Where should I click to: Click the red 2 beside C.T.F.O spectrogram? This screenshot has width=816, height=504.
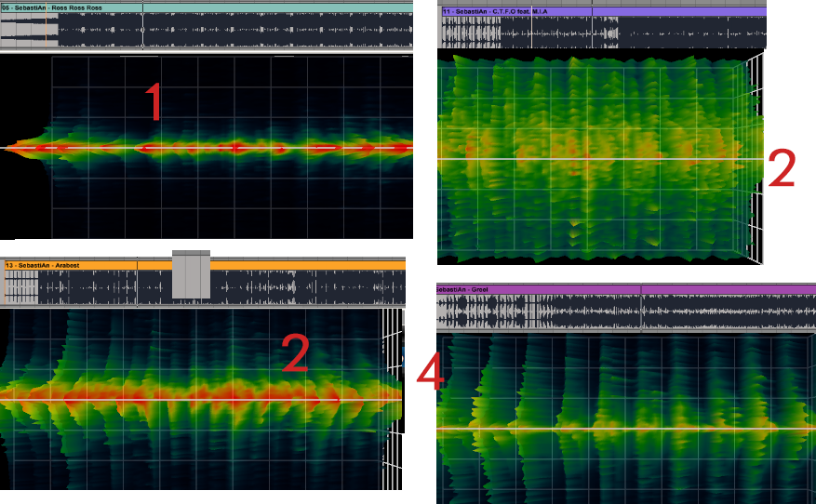coord(782,169)
